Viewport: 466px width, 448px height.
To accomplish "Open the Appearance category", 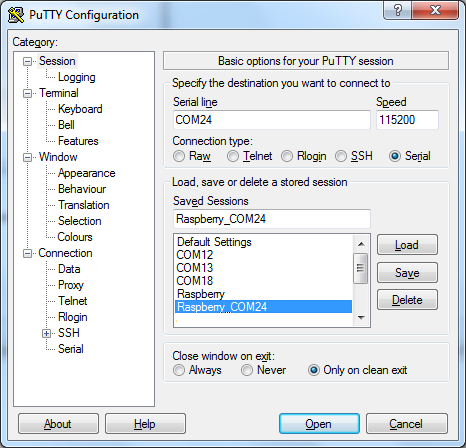I will click(x=86, y=173).
